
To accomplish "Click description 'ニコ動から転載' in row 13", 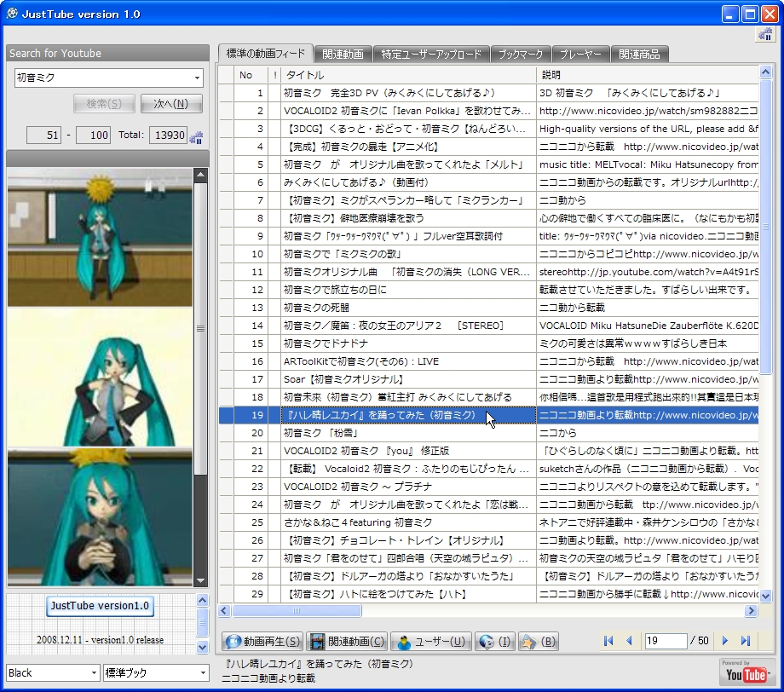I will [572, 308].
